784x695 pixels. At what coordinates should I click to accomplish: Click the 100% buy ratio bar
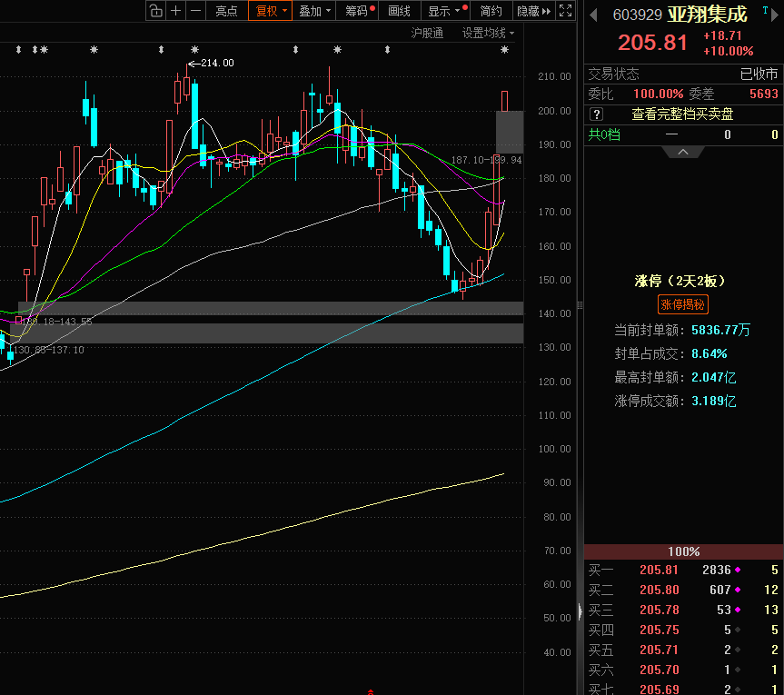click(x=683, y=551)
